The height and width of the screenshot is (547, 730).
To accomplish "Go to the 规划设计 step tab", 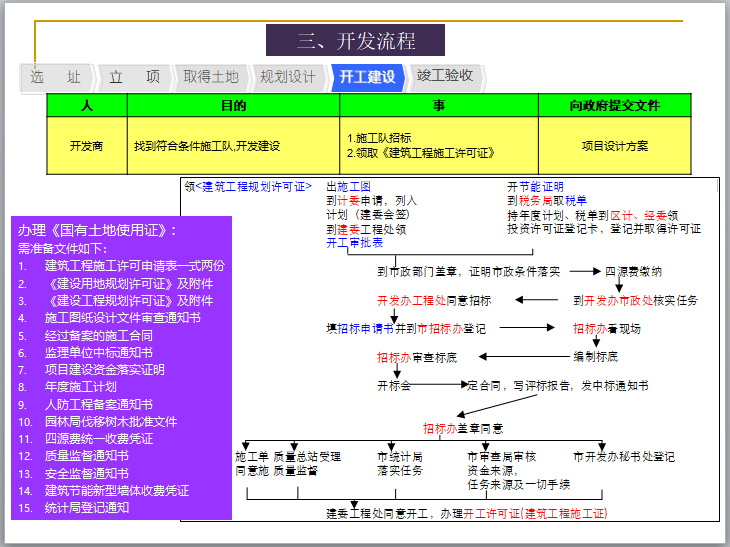I will (287, 77).
